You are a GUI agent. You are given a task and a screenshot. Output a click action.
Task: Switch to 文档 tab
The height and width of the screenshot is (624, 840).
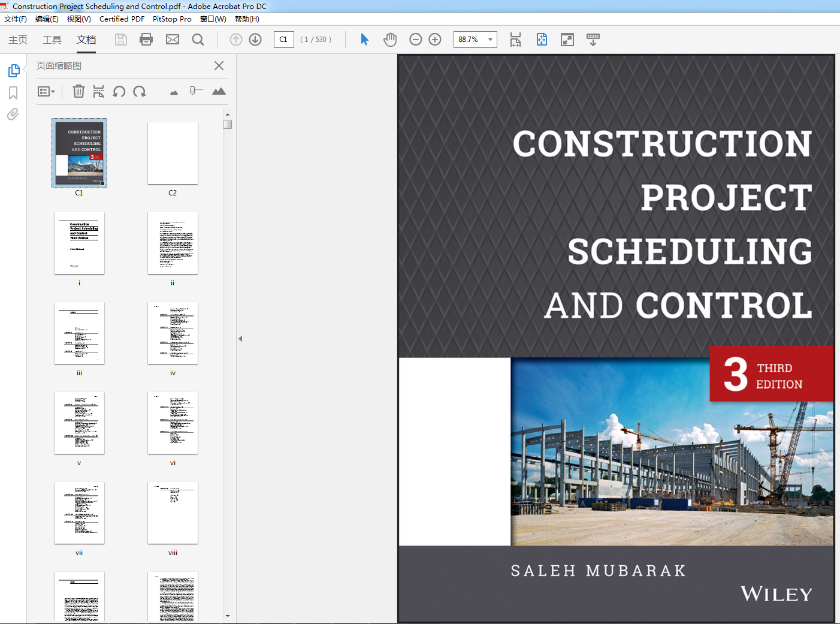pos(86,40)
